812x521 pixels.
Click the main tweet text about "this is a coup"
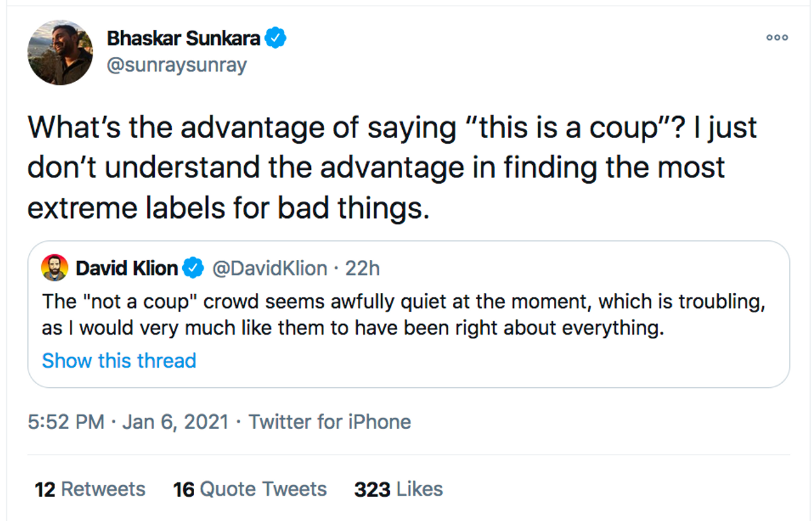pos(392,127)
